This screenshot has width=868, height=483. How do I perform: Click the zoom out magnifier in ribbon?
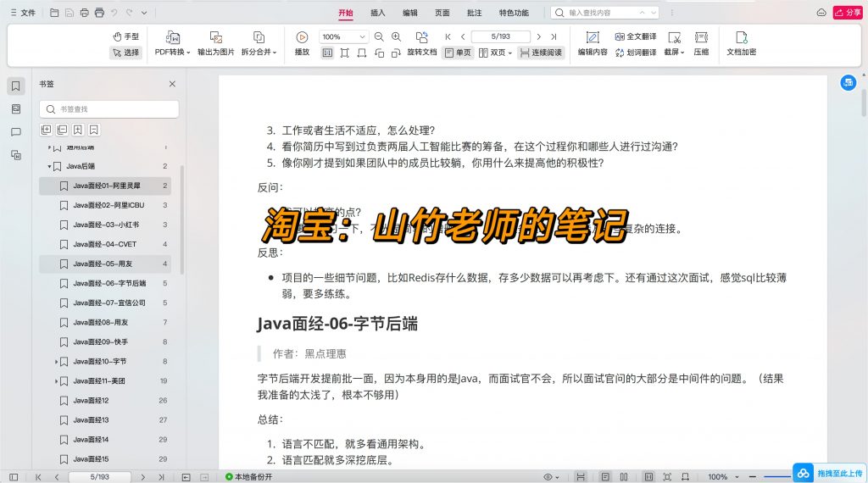coord(379,36)
